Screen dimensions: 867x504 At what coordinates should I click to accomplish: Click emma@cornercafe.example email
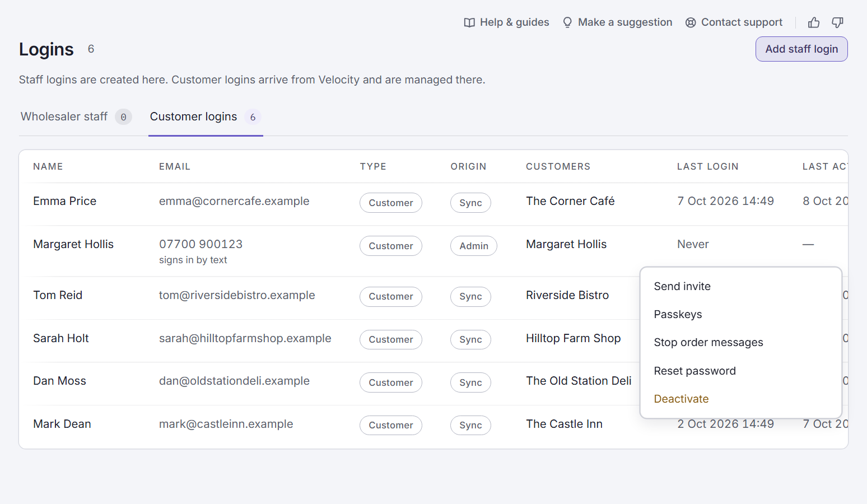[234, 201]
